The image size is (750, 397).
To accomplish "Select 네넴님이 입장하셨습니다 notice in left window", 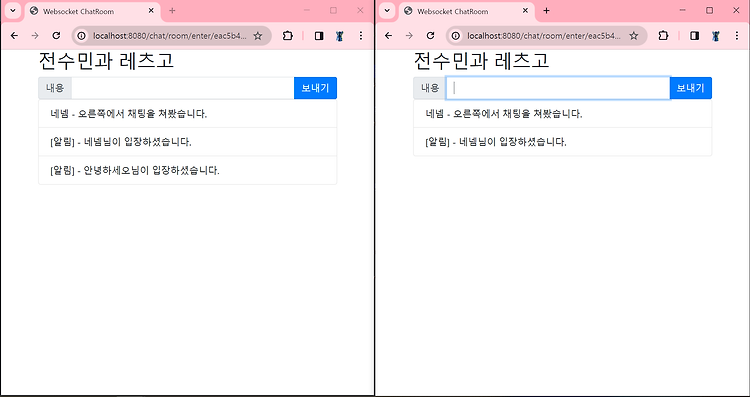I will pos(188,142).
